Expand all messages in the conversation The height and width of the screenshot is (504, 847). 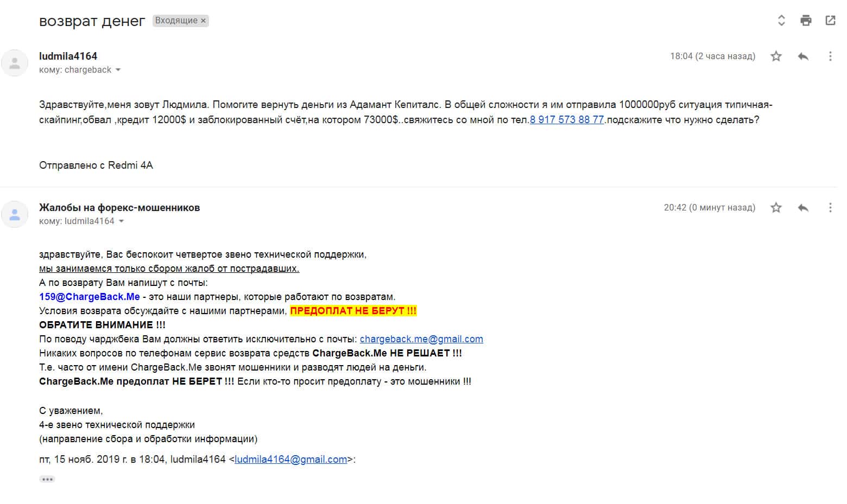pyautogui.click(x=781, y=21)
